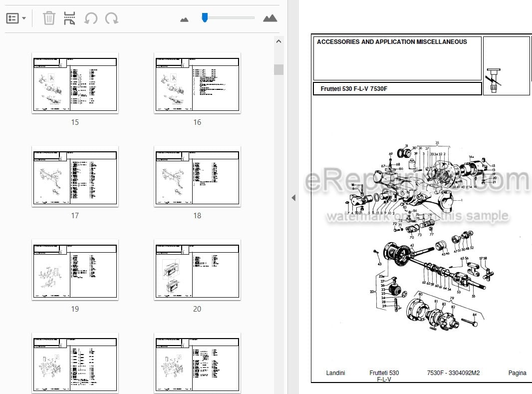Enlarge thumbnails with large mountain icon
532x394 pixels.
click(x=270, y=18)
